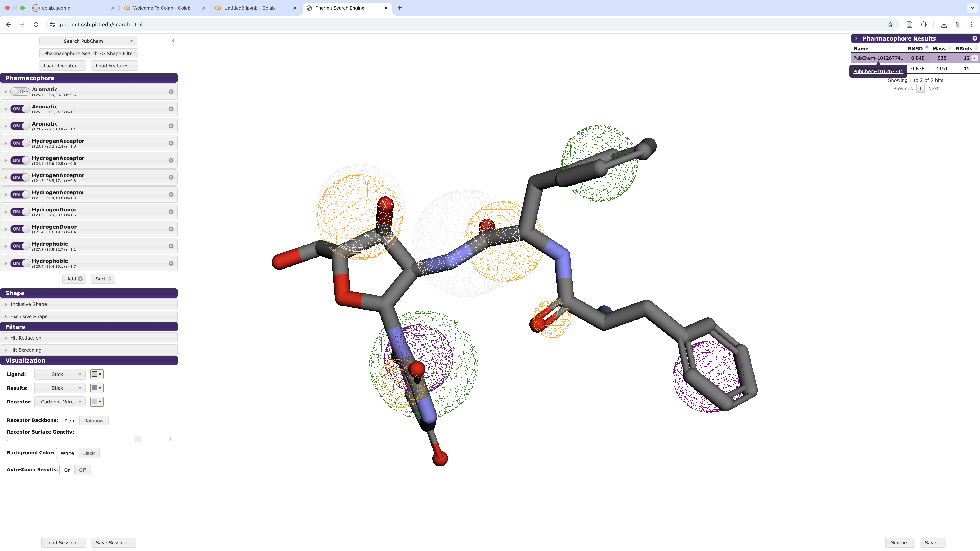Set background color to Black
Image resolution: width=980 pixels, height=551 pixels.
(x=88, y=453)
